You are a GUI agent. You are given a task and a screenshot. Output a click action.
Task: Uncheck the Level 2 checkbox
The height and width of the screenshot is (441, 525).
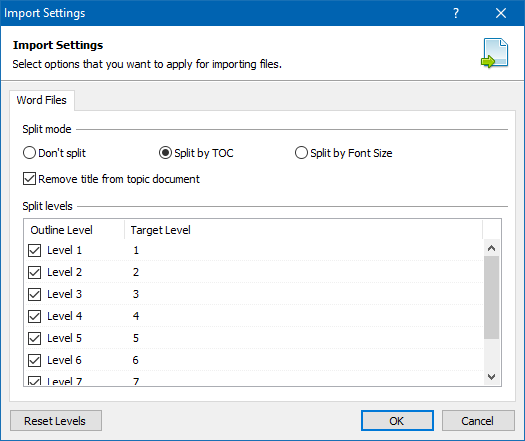click(x=34, y=272)
